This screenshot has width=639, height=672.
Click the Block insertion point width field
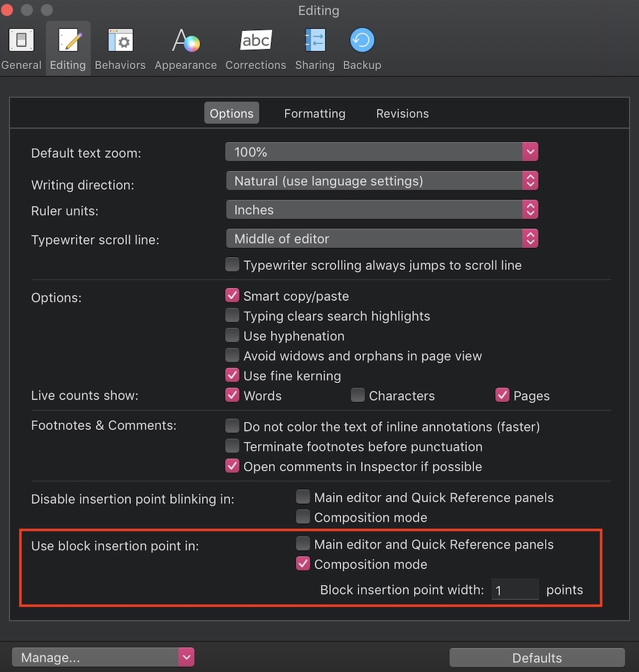[x=515, y=590]
